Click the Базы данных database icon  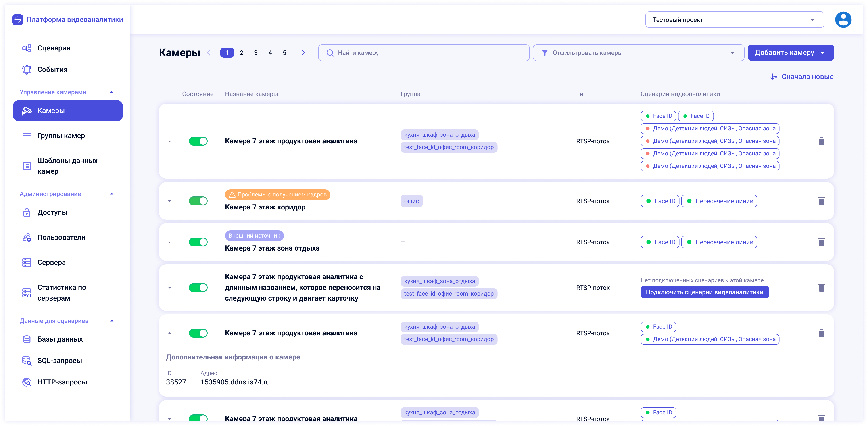tap(27, 339)
